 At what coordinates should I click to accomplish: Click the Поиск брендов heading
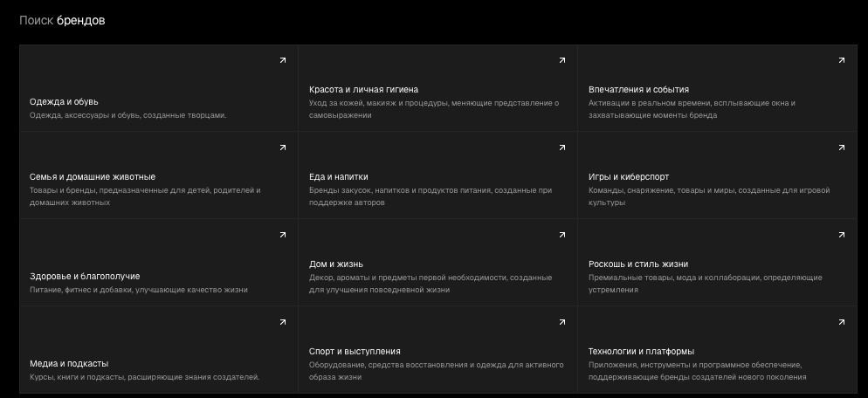click(x=62, y=20)
